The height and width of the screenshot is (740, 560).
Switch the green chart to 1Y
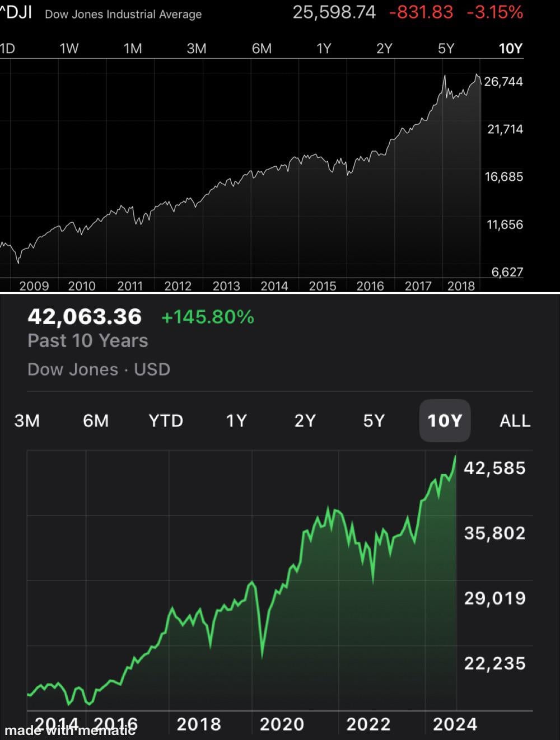pos(236,420)
